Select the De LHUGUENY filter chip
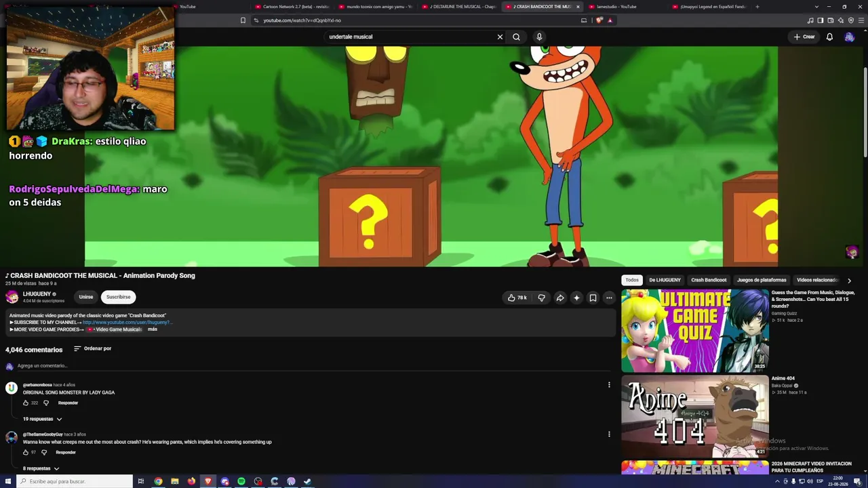This screenshot has height=488, width=868. click(x=665, y=280)
